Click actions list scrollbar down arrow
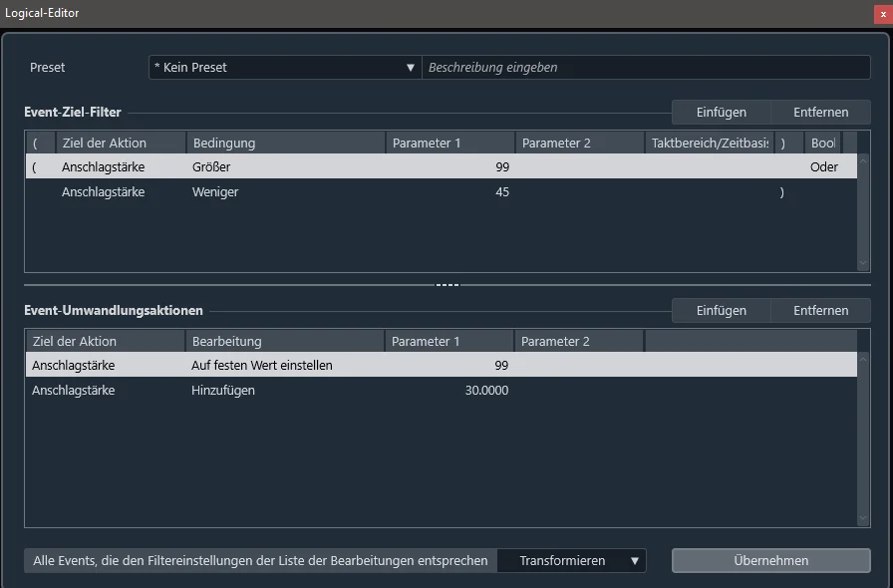Screen dimensions: 893x588 tap(863, 518)
